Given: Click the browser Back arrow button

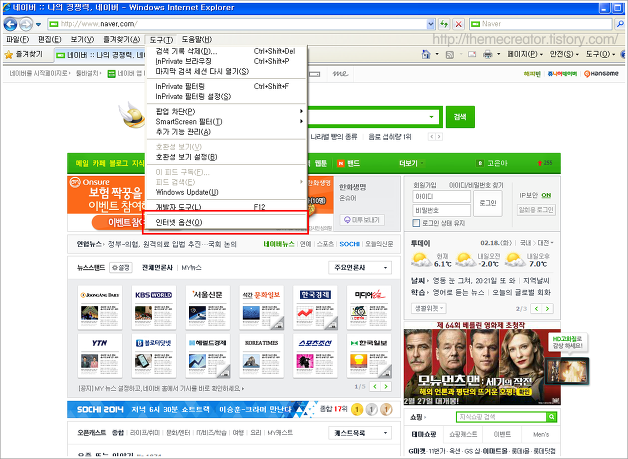Looking at the screenshot, I should [x=10, y=24].
